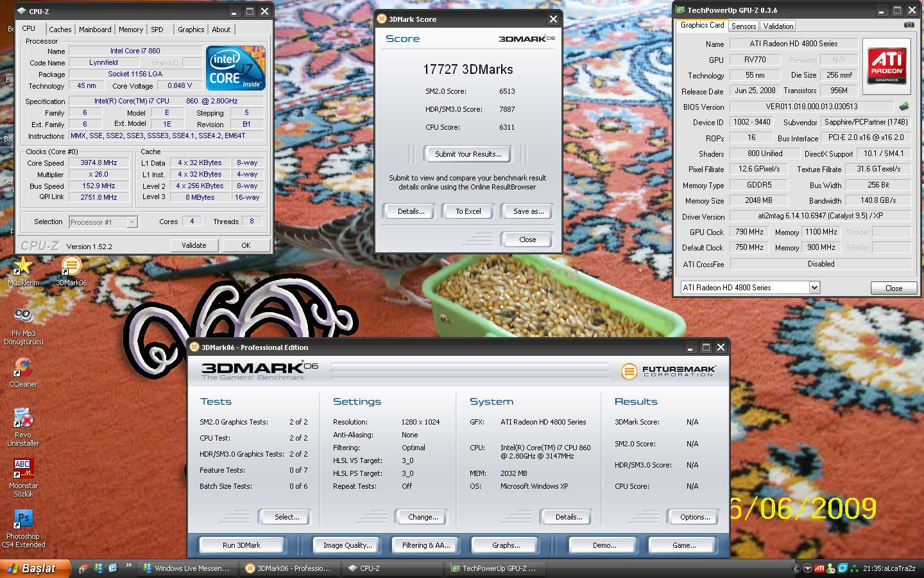Open the Flv Mp3 Dönüştürücü desktop icon
The width and height of the screenshot is (924, 578).
click(24, 315)
